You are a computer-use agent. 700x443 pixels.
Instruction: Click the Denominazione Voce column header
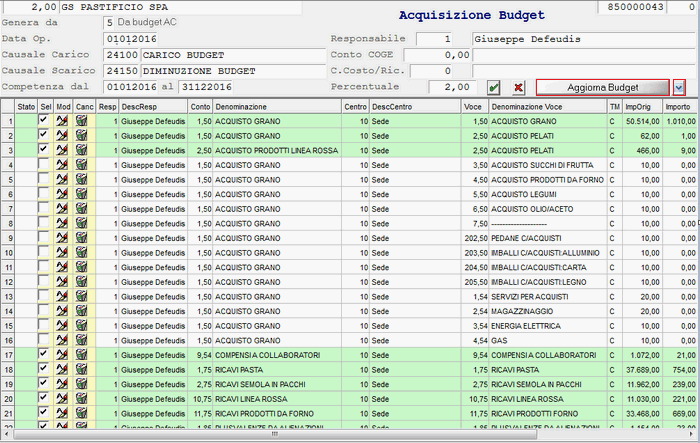click(548, 107)
